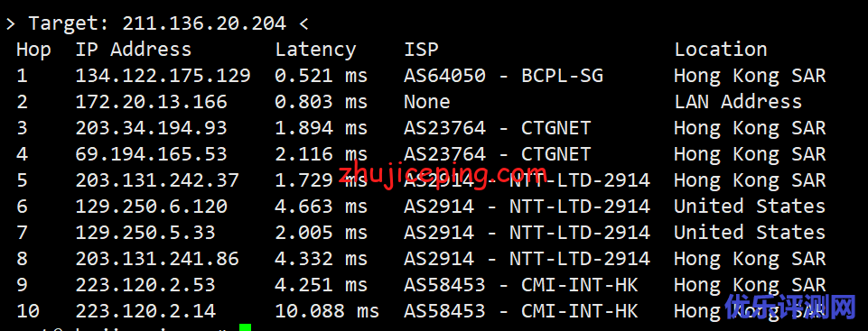Viewport: 868px width, 331px height.
Task: Click LAN IP 172.20.13.166
Action: [x=152, y=102]
